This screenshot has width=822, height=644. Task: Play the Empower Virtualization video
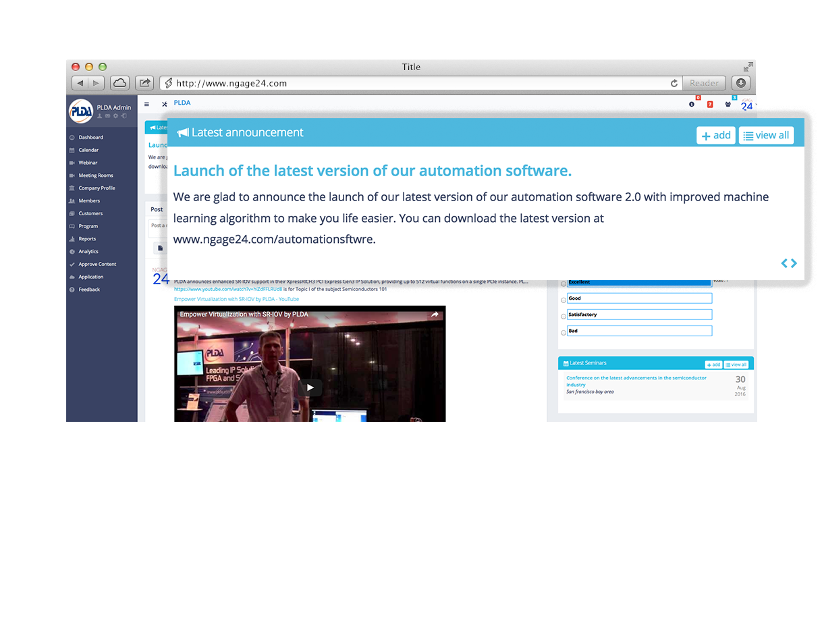(x=310, y=387)
